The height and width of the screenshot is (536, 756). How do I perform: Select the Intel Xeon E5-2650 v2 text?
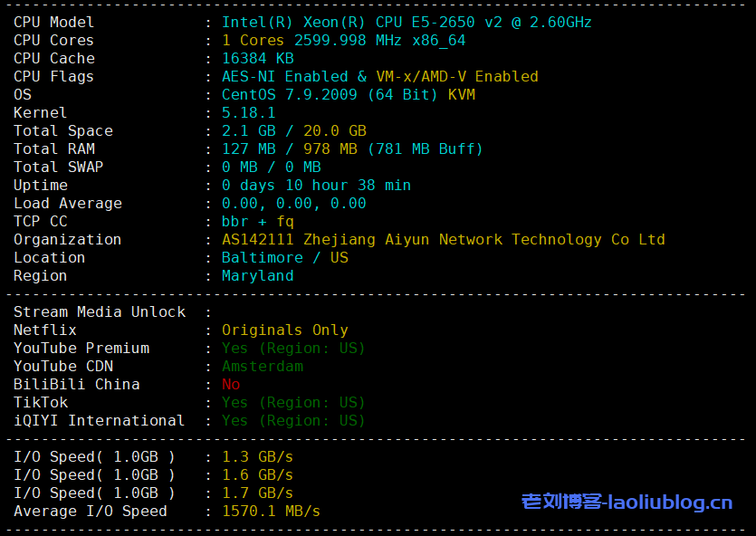[407, 22]
